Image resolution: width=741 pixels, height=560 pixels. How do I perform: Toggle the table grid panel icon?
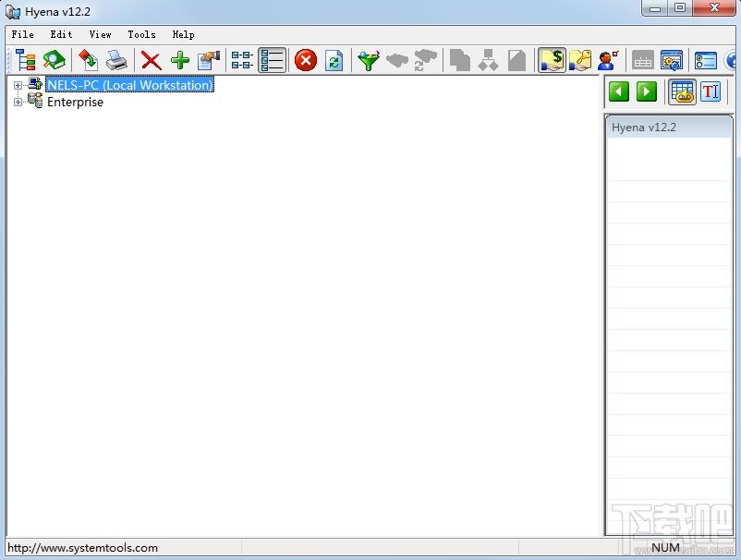682,91
